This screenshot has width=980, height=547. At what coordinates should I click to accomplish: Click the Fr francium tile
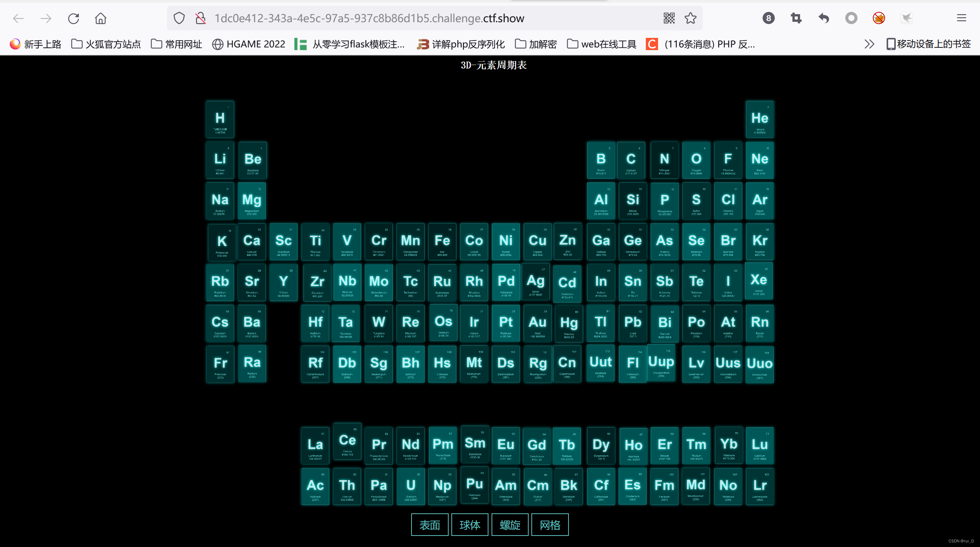click(220, 364)
